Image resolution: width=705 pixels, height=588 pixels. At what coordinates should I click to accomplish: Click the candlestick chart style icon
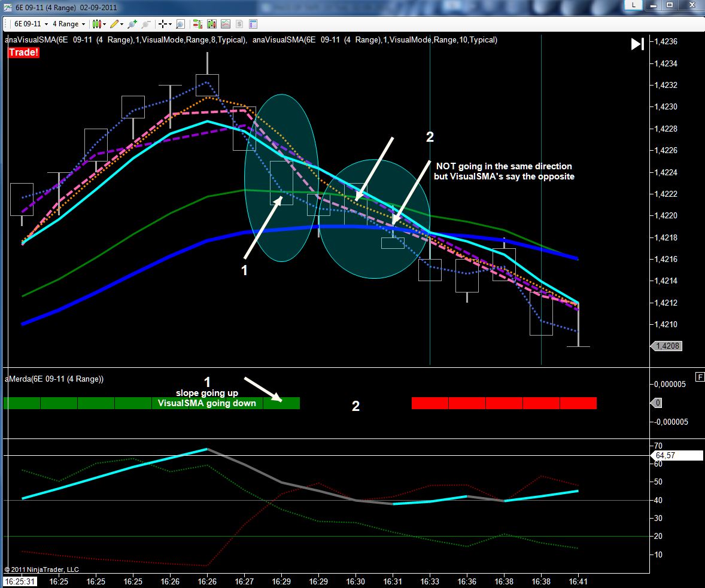click(x=96, y=24)
